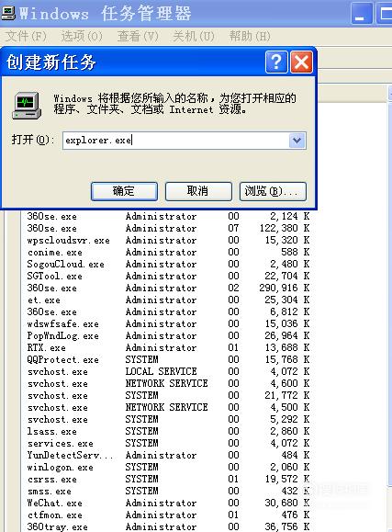The width and height of the screenshot is (392, 532).
Task: Select the WeChat.exe process
Action: pos(168,504)
